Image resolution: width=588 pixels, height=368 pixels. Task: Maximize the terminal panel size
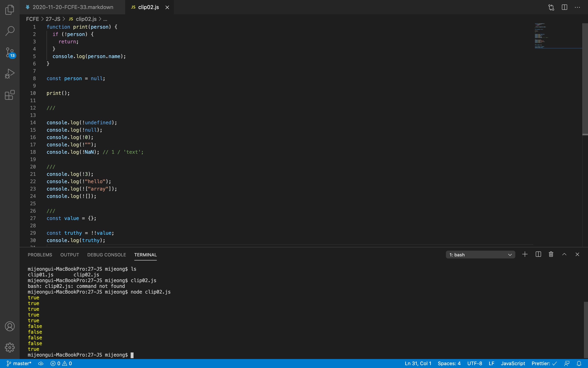[x=564, y=254]
